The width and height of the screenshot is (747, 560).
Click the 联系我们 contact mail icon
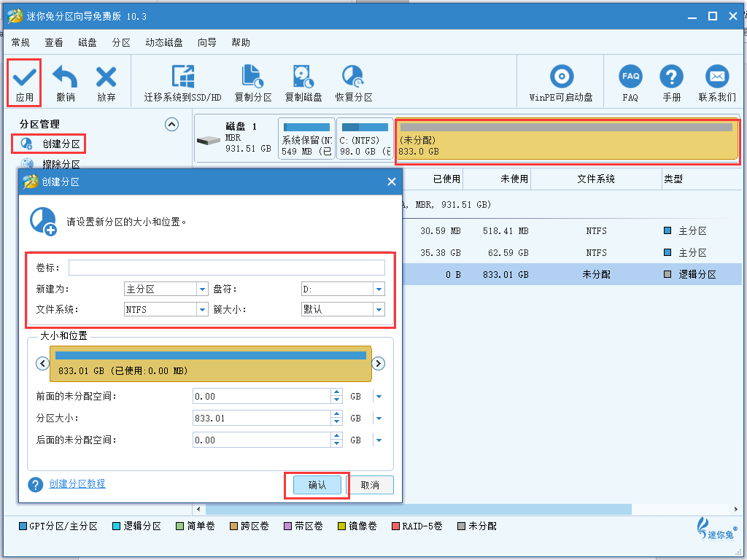pos(717,76)
